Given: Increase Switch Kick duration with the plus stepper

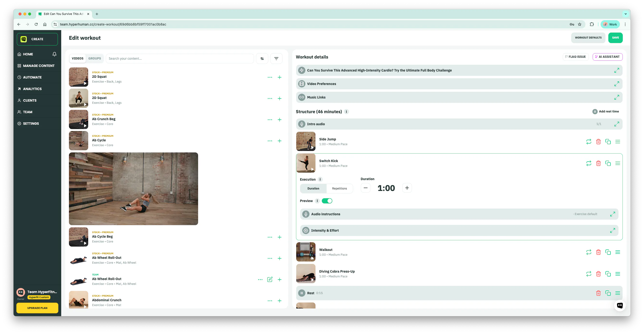Looking at the screenshot, I should tap(407, 188).
